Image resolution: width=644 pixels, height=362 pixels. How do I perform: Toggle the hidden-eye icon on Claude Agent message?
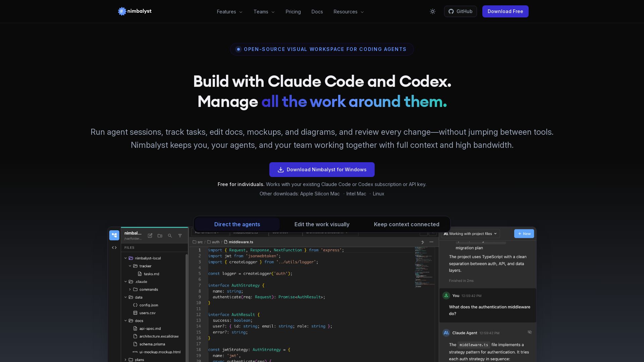point(530,332)
